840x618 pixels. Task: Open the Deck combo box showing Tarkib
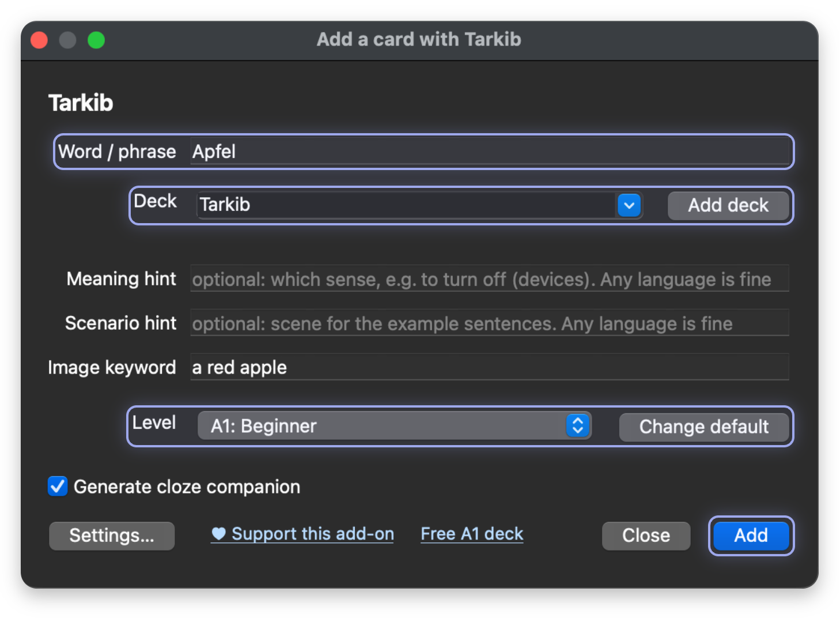tap(419, 205)
